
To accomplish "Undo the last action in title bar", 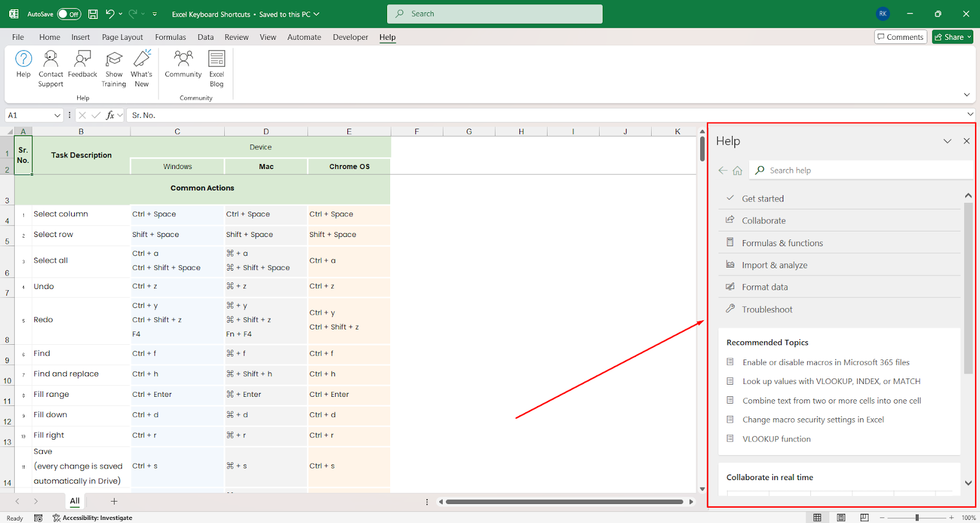I will tap(110, 13).
